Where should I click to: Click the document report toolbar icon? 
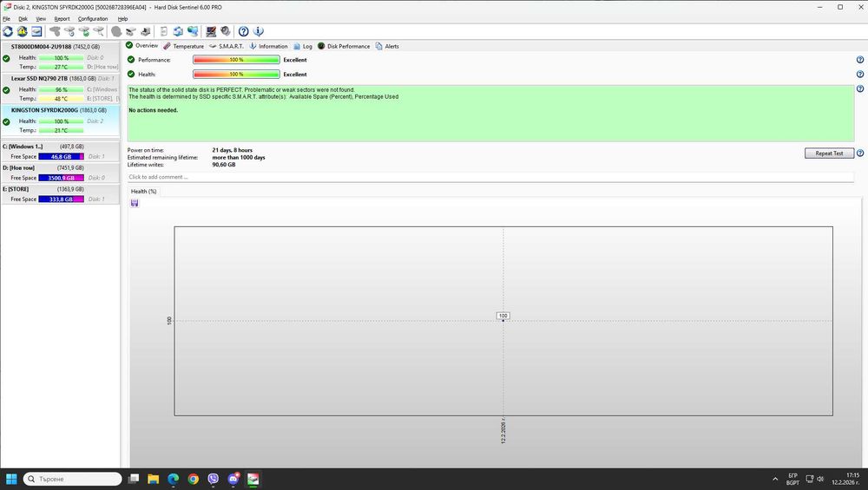pos(164,31)
